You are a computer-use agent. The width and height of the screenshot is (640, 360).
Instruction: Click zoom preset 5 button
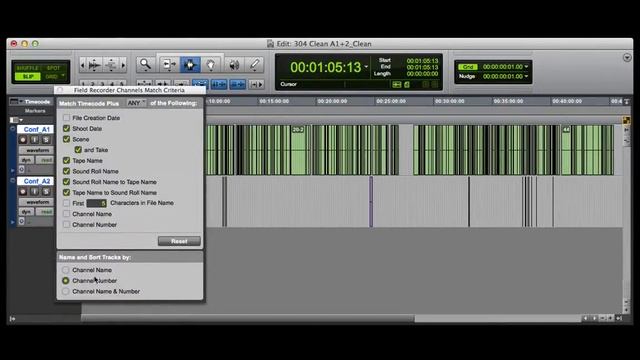(x=121, y=84)
